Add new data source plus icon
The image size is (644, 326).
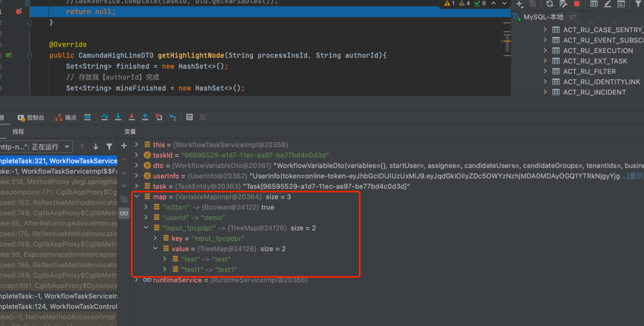(x=519, y=4)
